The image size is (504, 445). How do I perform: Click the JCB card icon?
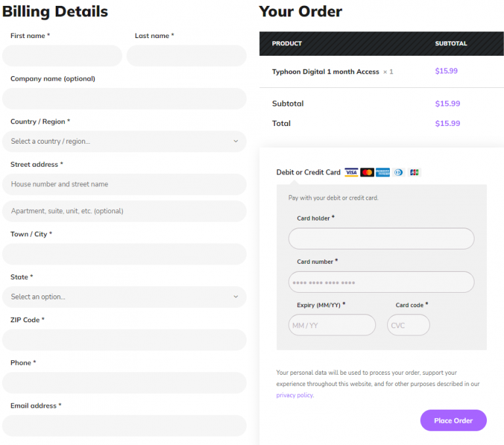pyautogui.click(x=414, y=173)
